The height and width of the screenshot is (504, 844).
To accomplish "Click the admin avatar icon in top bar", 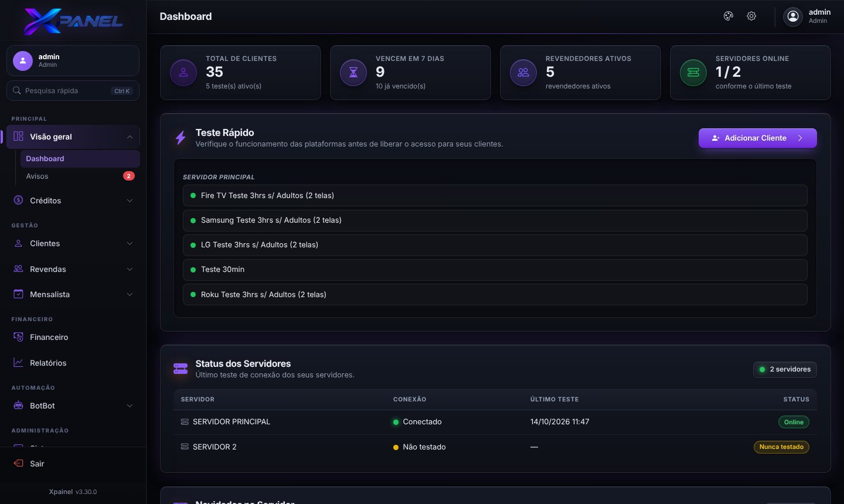I will click(x=793, y=16).
